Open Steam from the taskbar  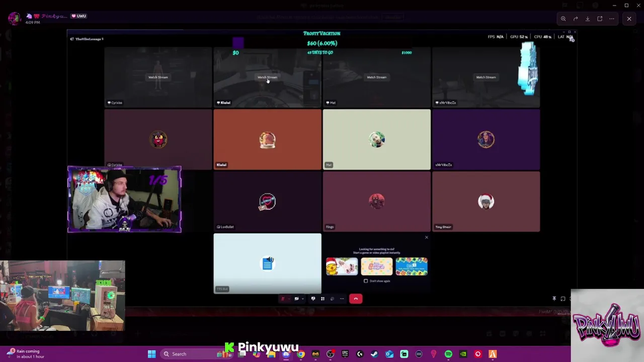(374, 354)
